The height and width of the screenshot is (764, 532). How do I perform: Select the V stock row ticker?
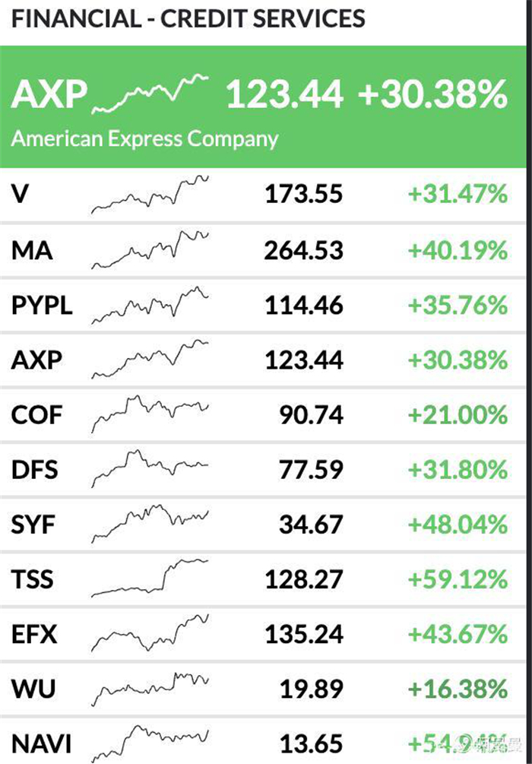pyautogui.click(x=20, y=195)
